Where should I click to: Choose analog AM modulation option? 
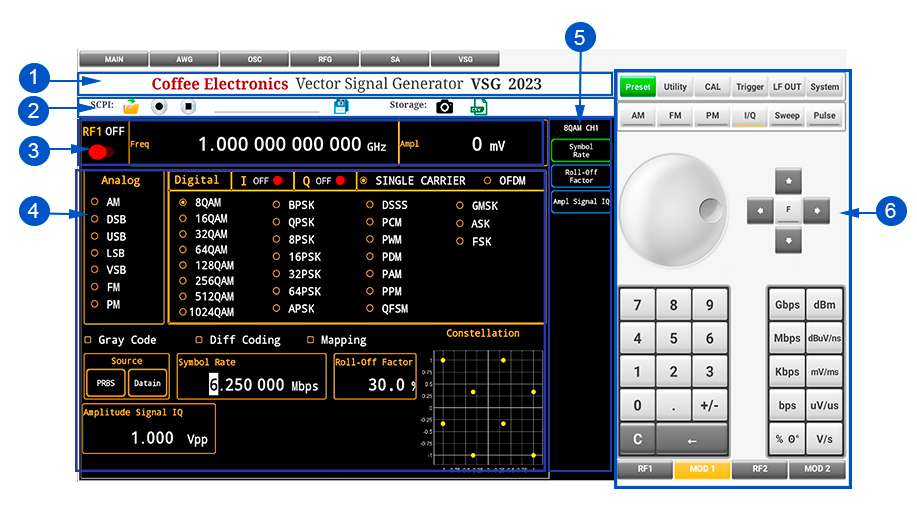[95, 202]
